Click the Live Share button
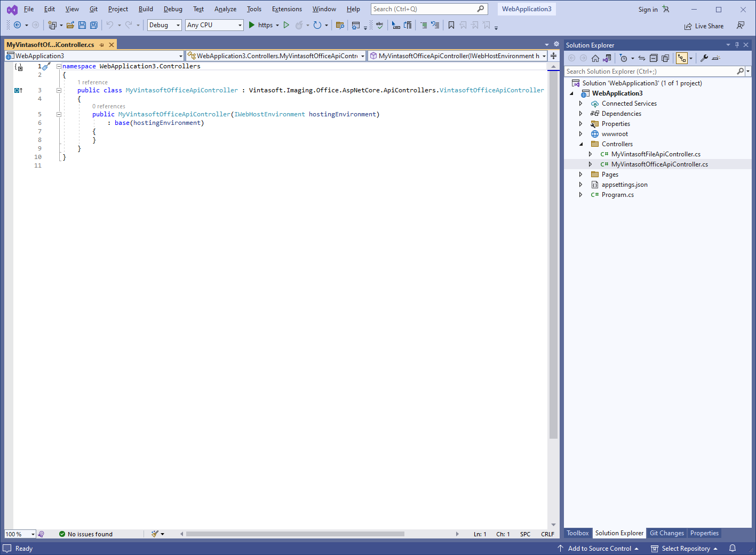Screen dimensions: 756x555 click(x=704, y=26)
